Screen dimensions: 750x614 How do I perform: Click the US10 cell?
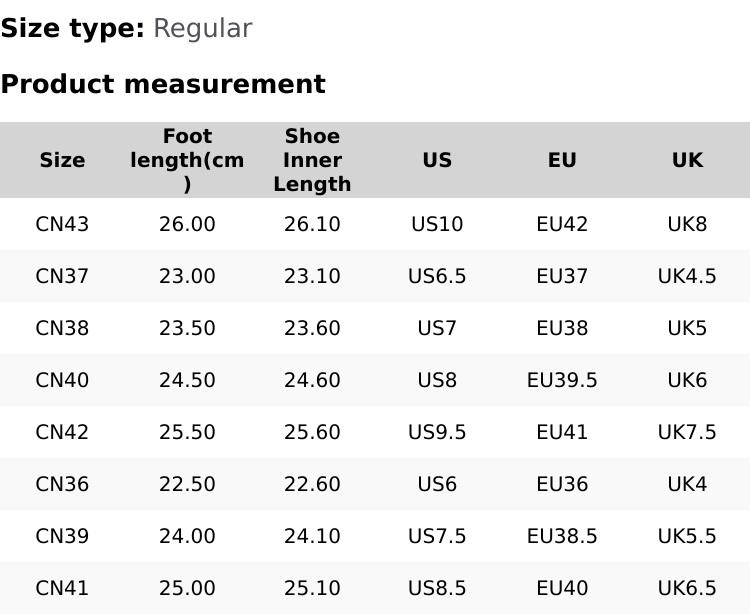[437, 224]
